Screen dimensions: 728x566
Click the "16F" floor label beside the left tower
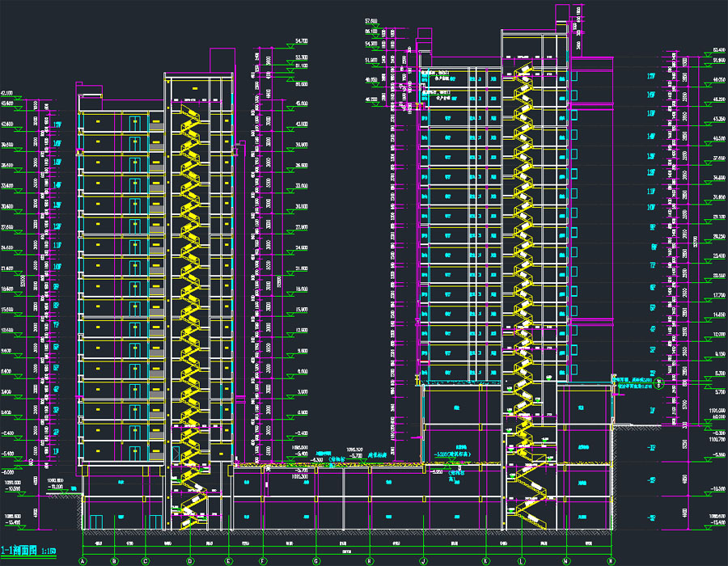click(x=57, y=144)
